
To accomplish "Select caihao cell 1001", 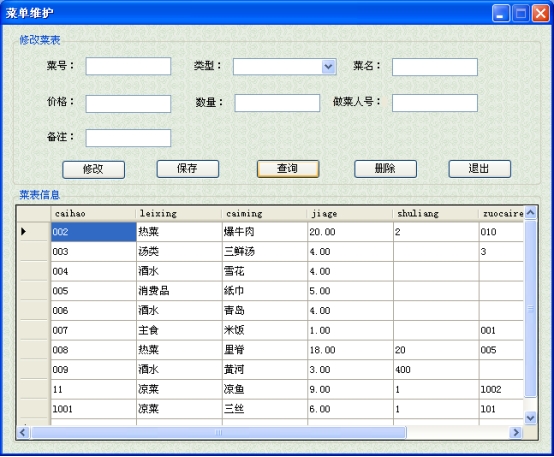I will [94, 409].
